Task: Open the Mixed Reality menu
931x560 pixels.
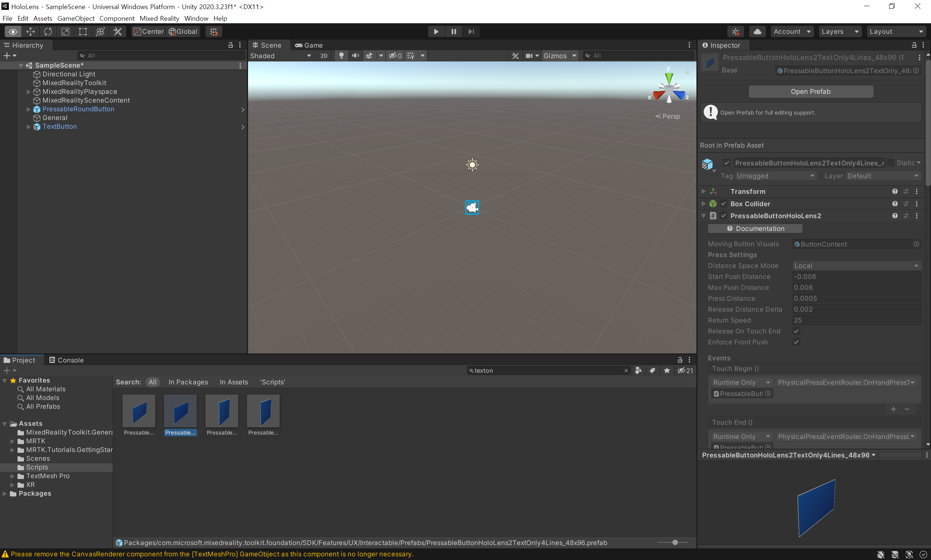Action: click(x=159, y=18)
